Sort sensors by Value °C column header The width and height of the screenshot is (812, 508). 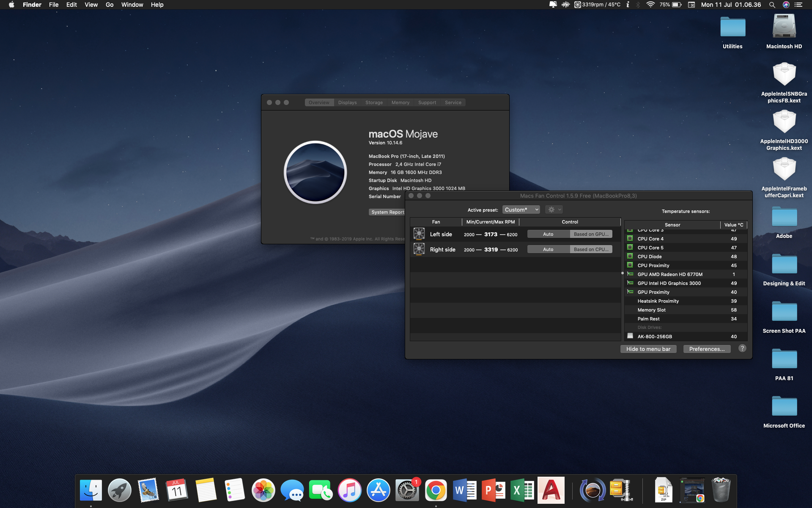733,225
